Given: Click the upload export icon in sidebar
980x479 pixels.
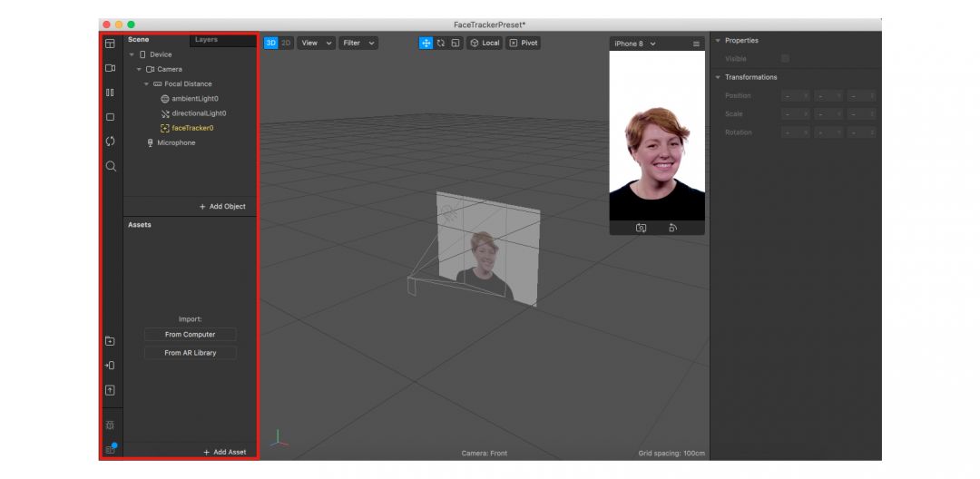Looking at the screenshot, I should pos(110,390).
